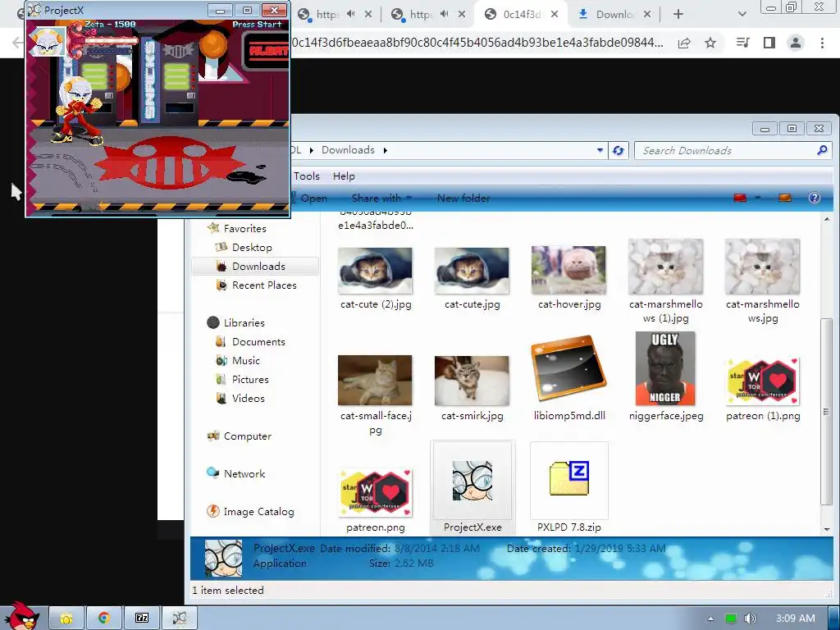Screen dimensions: 840x630
Task: Click the ProjectX taskbar icon
Action: (180, 619)
